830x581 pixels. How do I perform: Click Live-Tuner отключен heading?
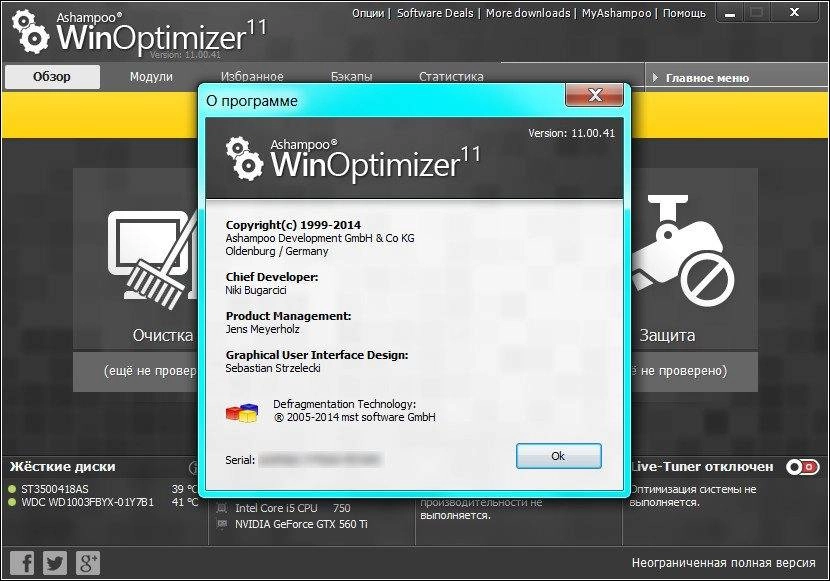[x=702, y=467]
